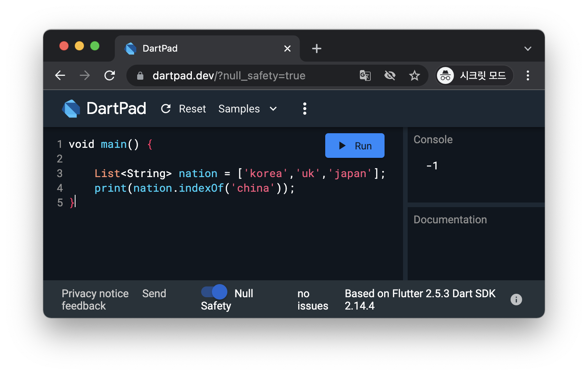This screenshot has width=588, height=375.
Task: Click the closing brace on line 5
Action: pyautogui.click(x=72, y=203)
